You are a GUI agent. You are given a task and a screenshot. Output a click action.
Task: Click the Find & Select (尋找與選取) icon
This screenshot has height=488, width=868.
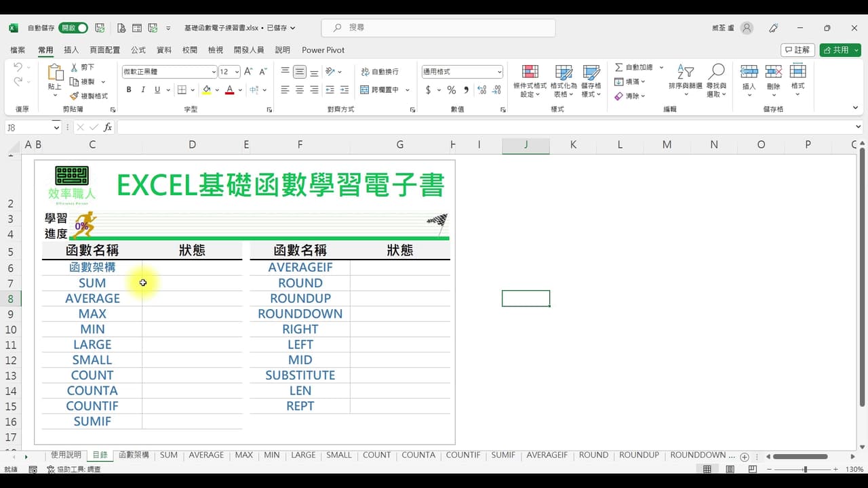717,81
